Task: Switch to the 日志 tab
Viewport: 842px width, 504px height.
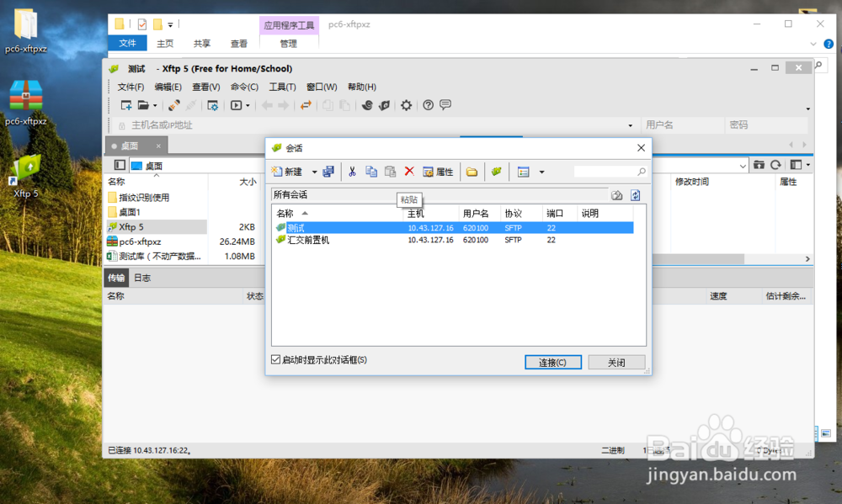Action: point(142,278)
